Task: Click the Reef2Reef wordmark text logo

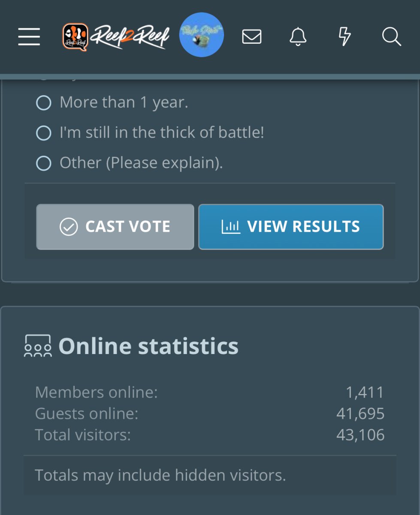Action: point(130,36)
